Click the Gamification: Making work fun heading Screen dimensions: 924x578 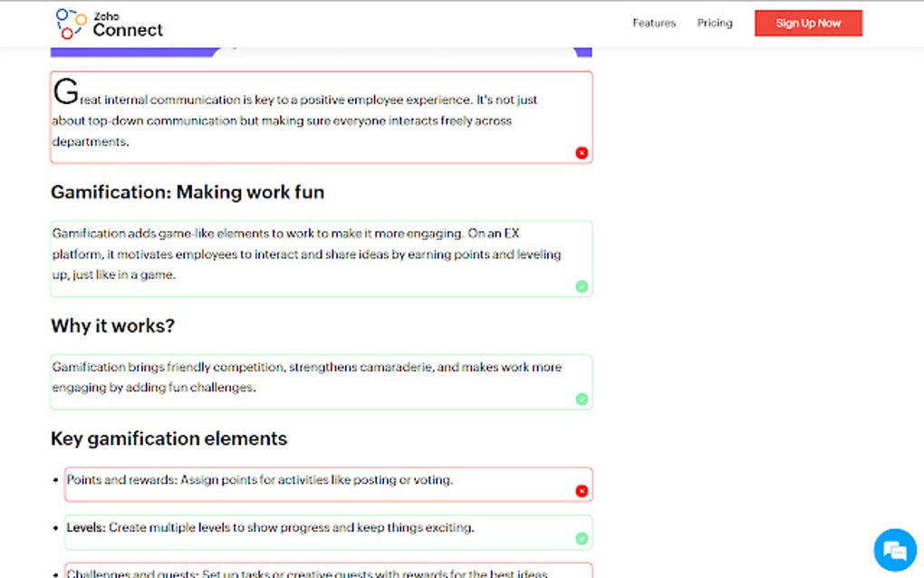(188, 192)
